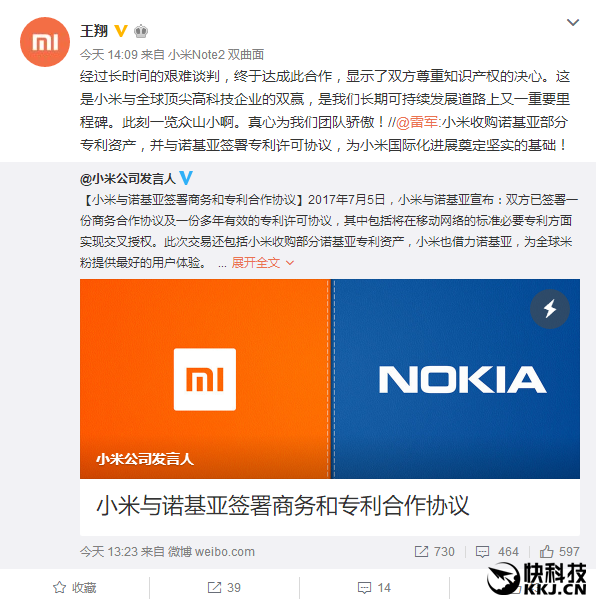
Task: Open the 小米Note2 双曲面 source link
Action: tap(216, 55)
